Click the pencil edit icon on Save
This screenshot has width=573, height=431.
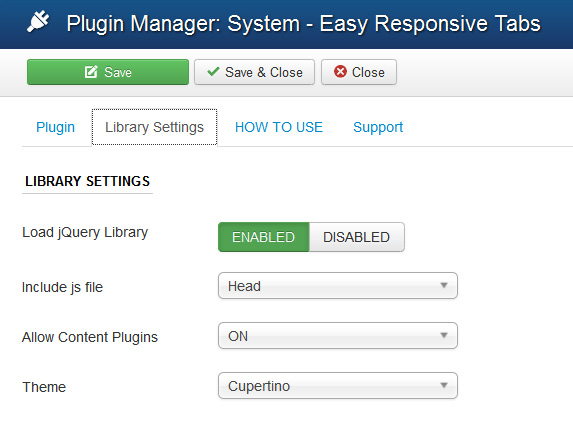(91, 72)
